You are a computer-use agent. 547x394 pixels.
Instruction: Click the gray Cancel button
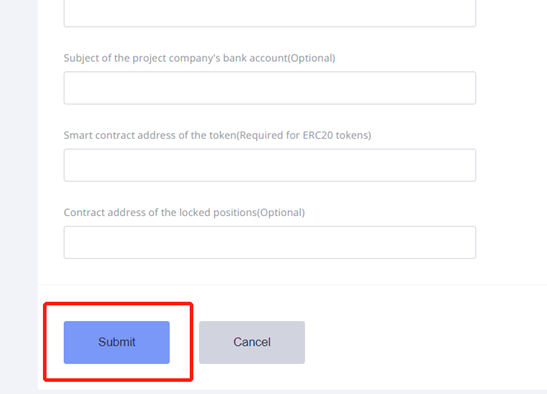tap(252, 342)
